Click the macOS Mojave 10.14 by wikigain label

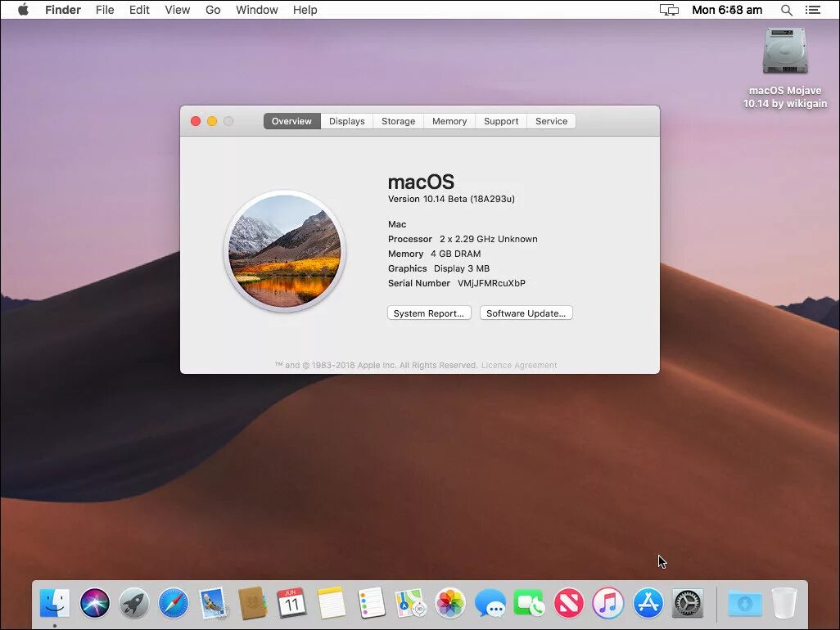point(785,97)
